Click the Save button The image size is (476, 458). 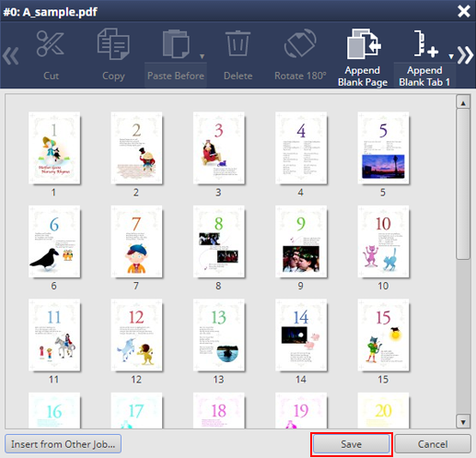click(352, 444)
